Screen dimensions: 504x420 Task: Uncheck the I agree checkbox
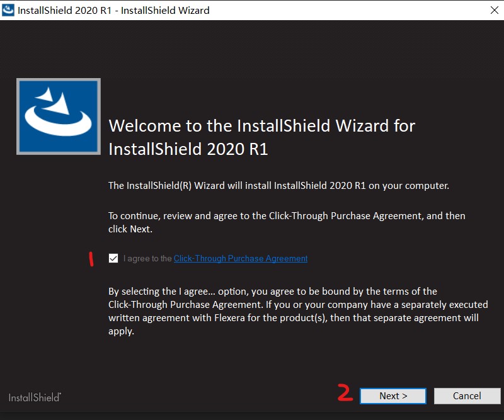113,258
